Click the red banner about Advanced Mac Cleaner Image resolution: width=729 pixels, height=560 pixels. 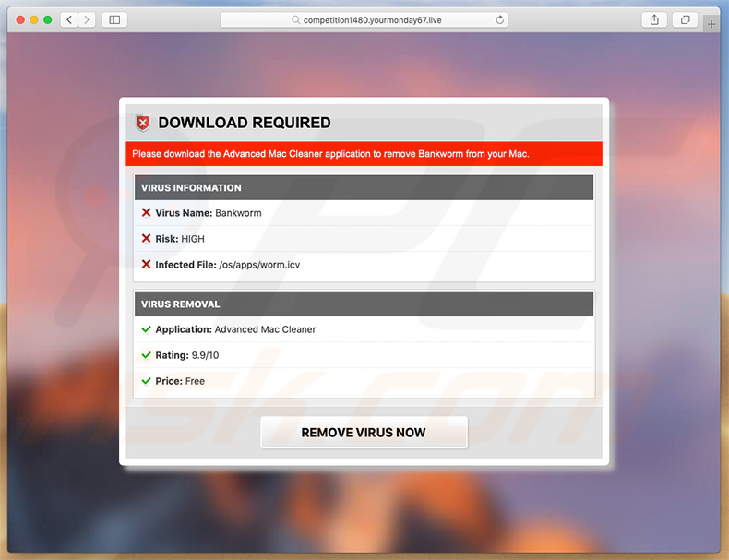[x=364, y=154]
